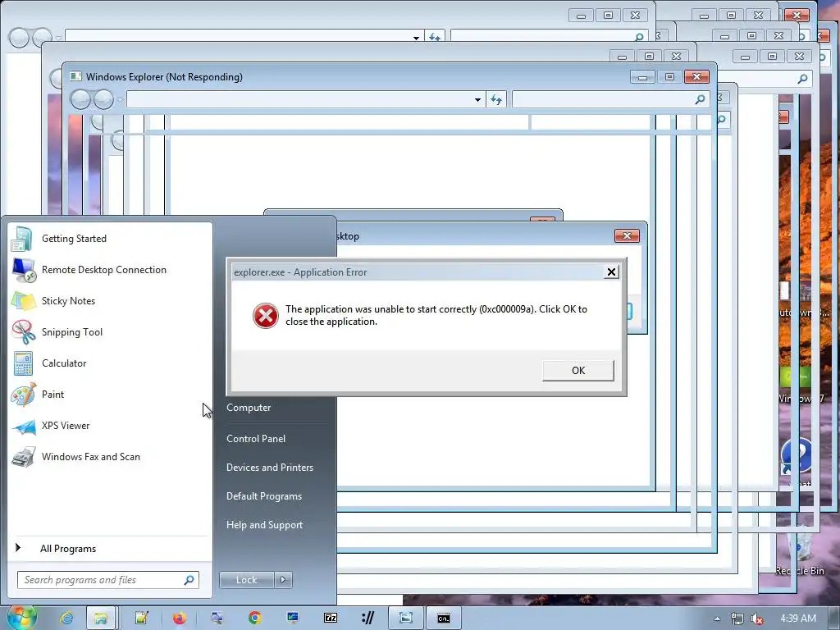Open XPS Viewer
The width and height of the screenshot is (840, 630).
[110, 426]
